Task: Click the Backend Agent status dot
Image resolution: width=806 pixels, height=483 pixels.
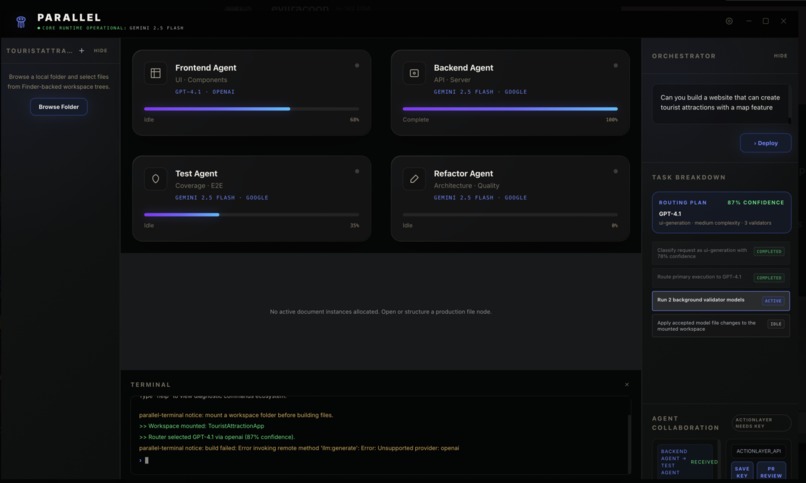Action: coord(615,65)
